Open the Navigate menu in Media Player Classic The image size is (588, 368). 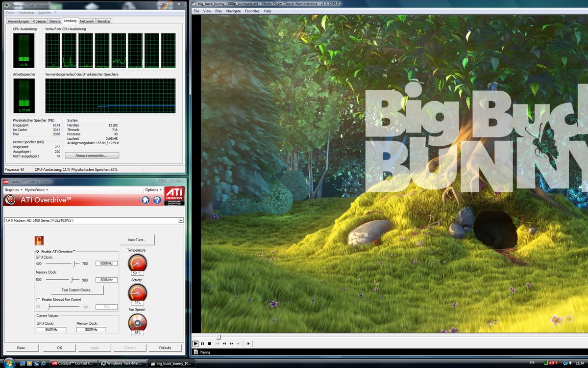234,11
